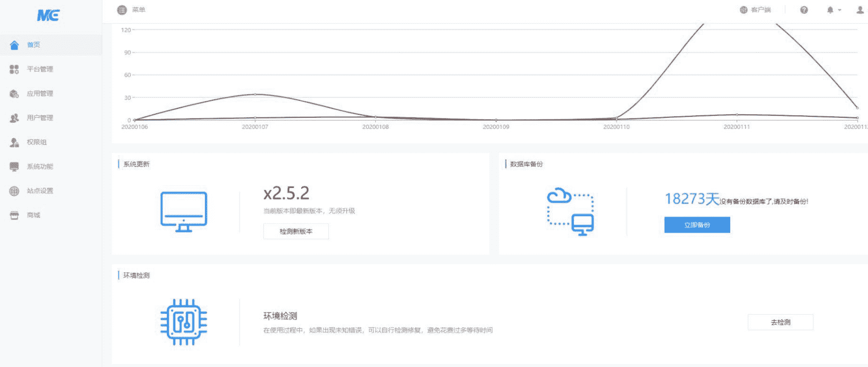Click the 菜单 menu toggle icon

point(122,10)
